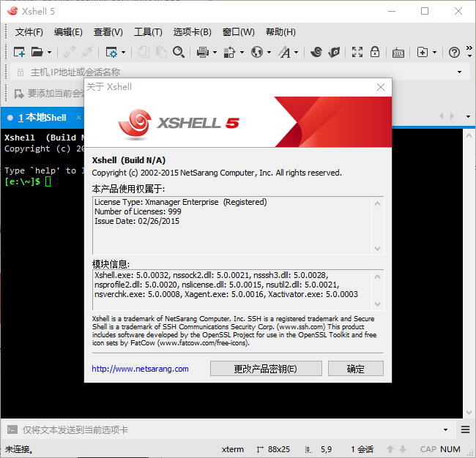Toggle full screen mode from the toolbar
The image size is (476, 458).
coord(357,52)
